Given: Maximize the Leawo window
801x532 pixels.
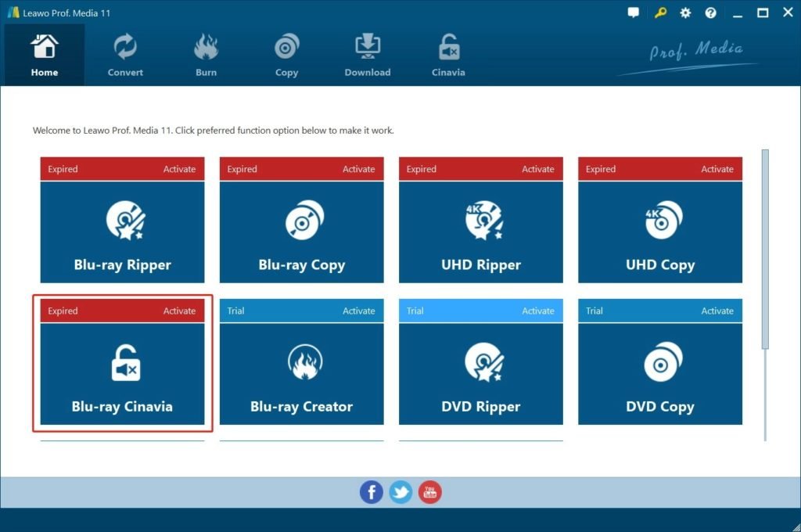Looking at the screenshot, I should pos(763,13).
